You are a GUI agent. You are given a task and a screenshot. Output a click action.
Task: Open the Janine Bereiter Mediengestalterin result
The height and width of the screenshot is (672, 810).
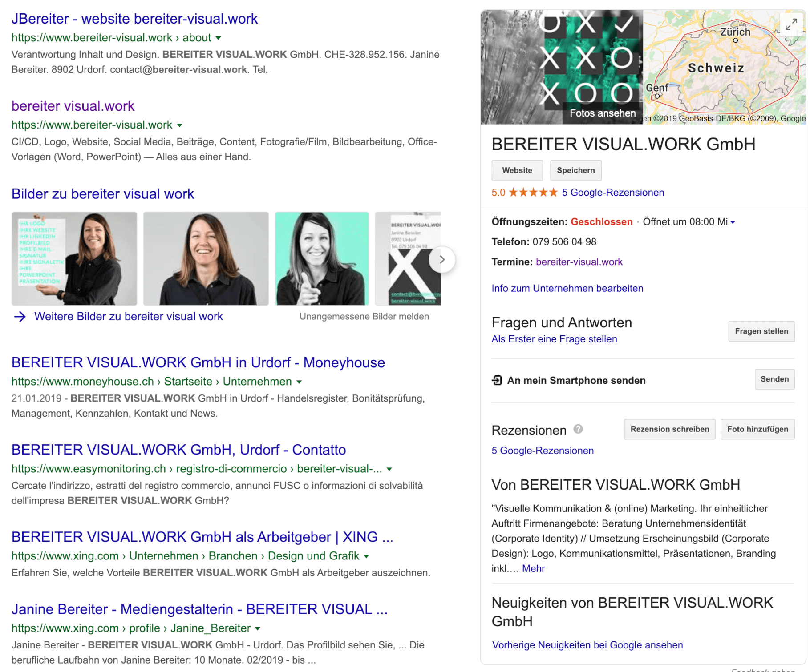tap(199, 609)
